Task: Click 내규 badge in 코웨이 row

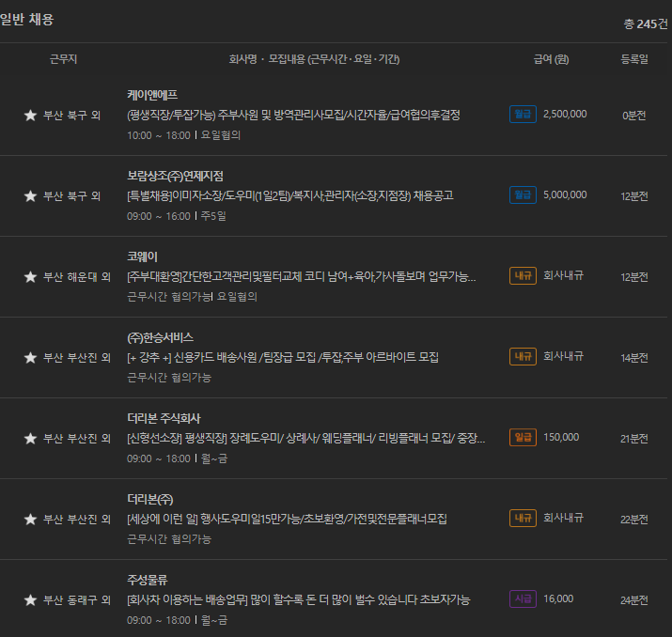Action: (523, 275)
